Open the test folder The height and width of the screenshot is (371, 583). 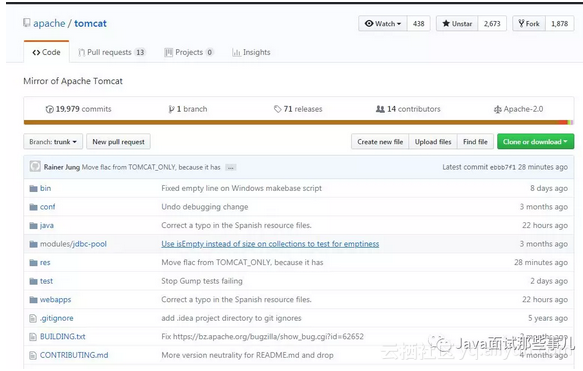[x=46, y=281]
